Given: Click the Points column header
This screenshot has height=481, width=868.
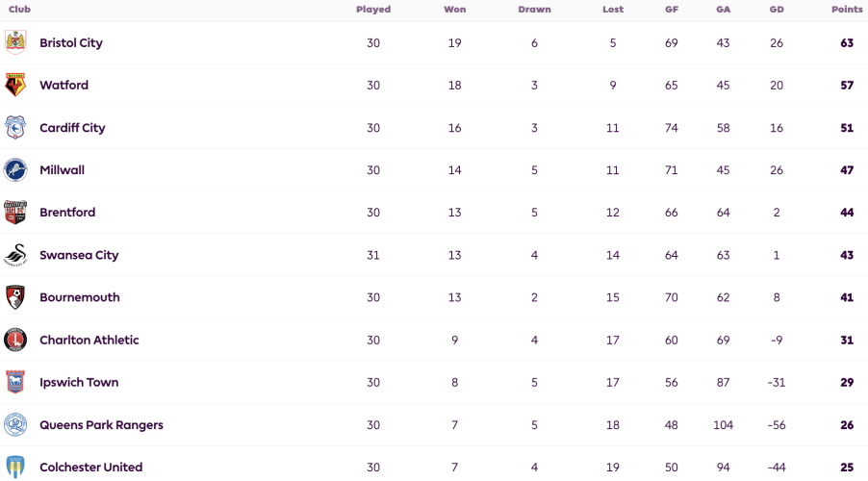Looking at the screenshot, I should (x=847, y=10).
